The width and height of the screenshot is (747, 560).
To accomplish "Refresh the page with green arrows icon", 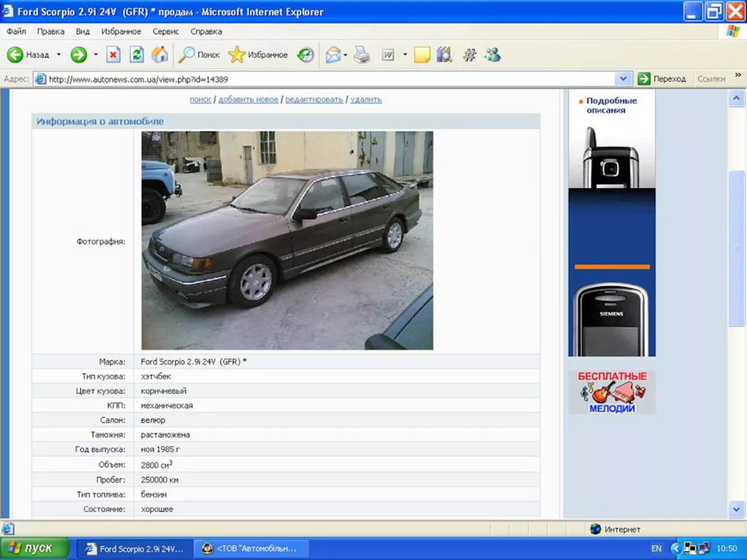I will 136,55.
